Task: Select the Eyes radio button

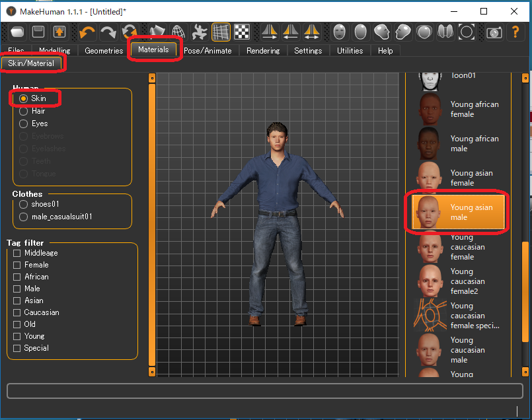Action: [x=24, y=123]
